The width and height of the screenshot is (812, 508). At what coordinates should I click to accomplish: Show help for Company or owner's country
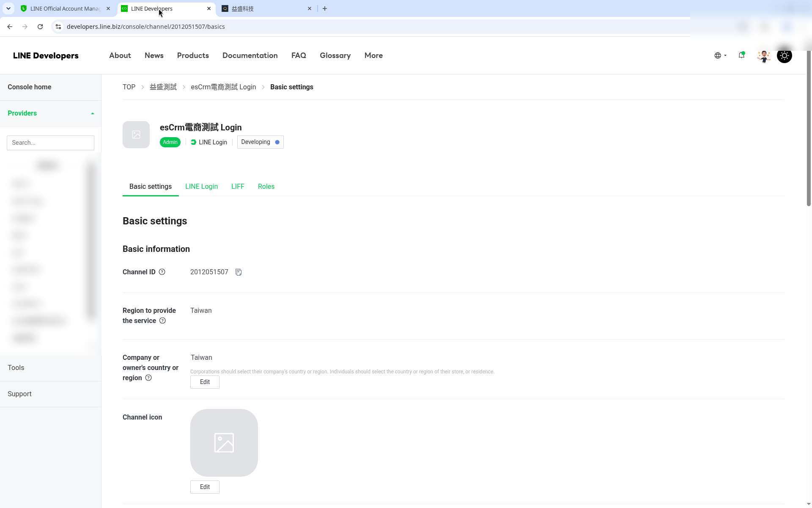[148, 378]
